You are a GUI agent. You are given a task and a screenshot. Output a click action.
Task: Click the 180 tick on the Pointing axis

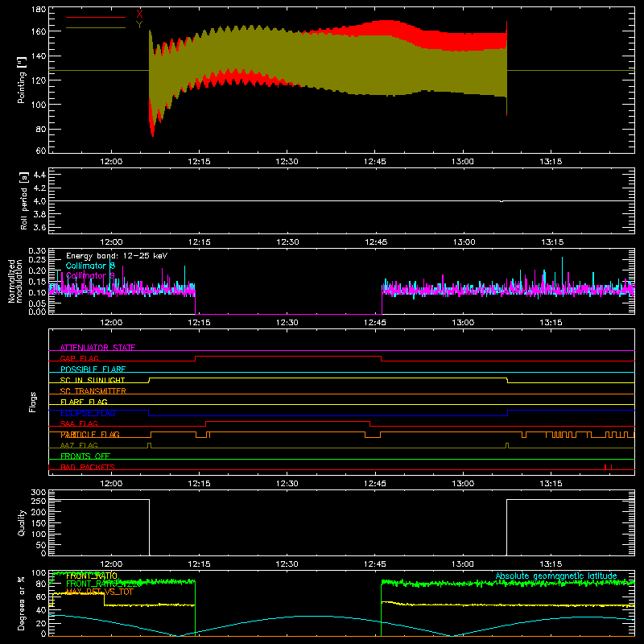click(x=39, y=9)
